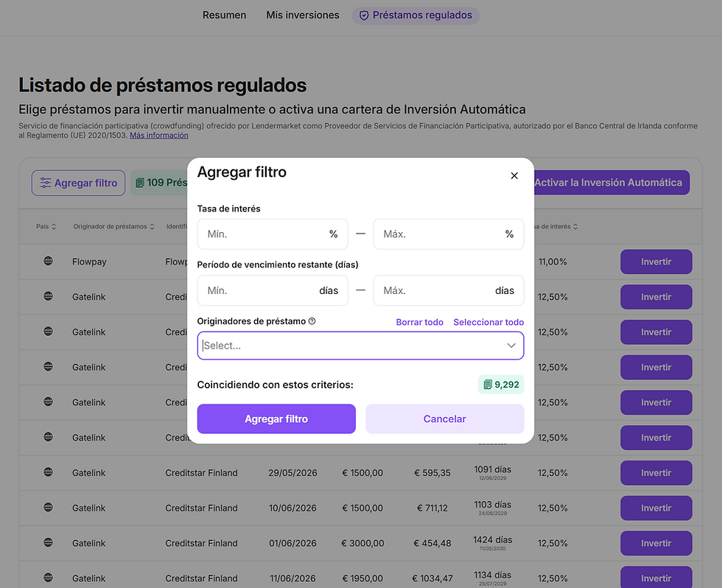Click the purple Agregar filtro submit button

click(x=276, y=419)
